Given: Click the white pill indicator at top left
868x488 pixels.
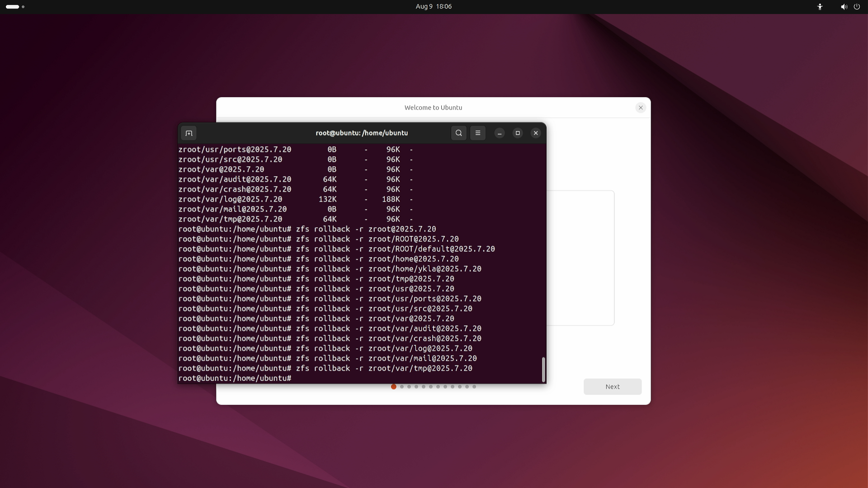Looking at the screenshot, I should pyautogui.click(x=12, y=7).
